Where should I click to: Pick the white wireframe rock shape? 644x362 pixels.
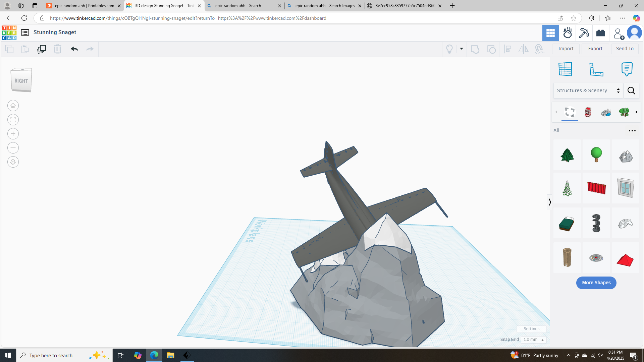pos(626,223)
